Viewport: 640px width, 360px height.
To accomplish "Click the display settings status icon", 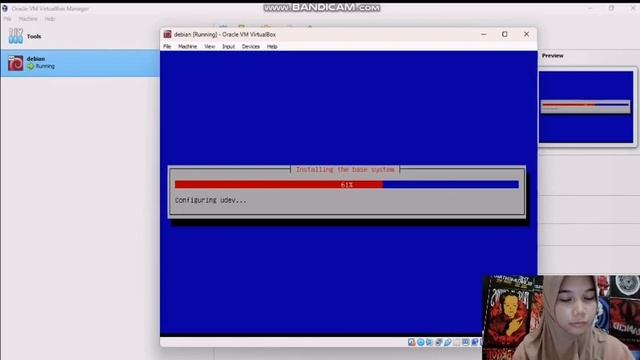I will 466,342.
